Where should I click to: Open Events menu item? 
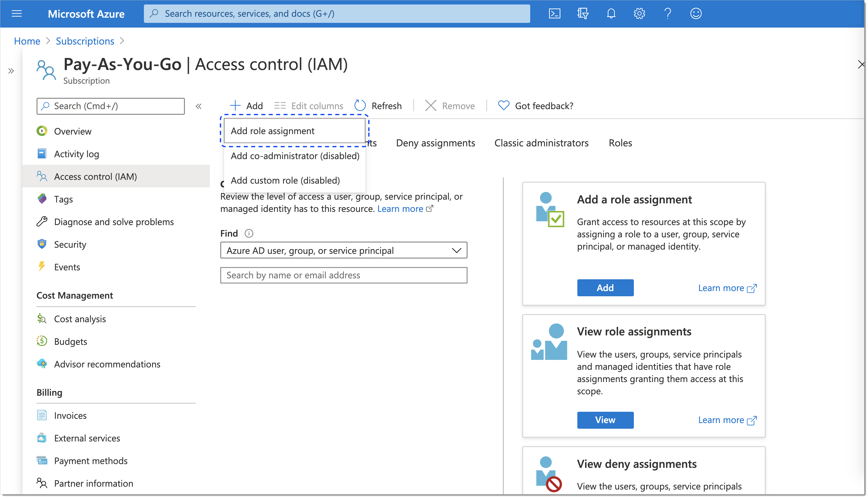click(116, 267)
